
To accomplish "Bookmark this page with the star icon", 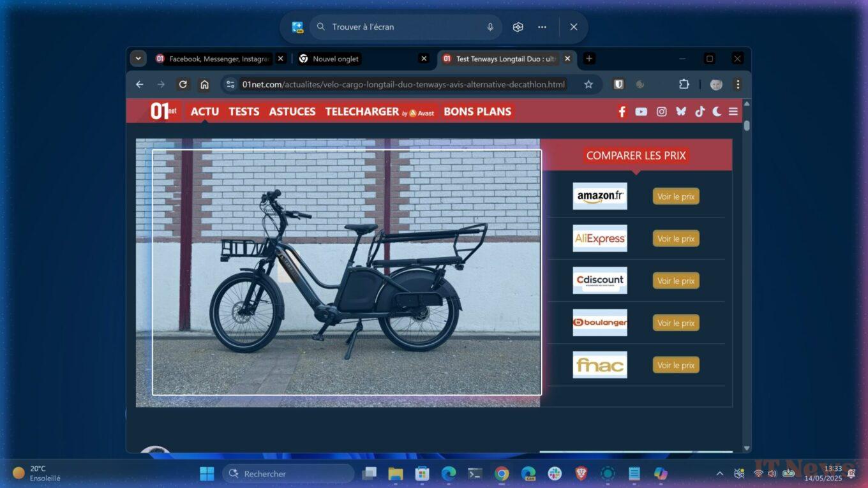I will pyautogui.click(x=588, y=84).
